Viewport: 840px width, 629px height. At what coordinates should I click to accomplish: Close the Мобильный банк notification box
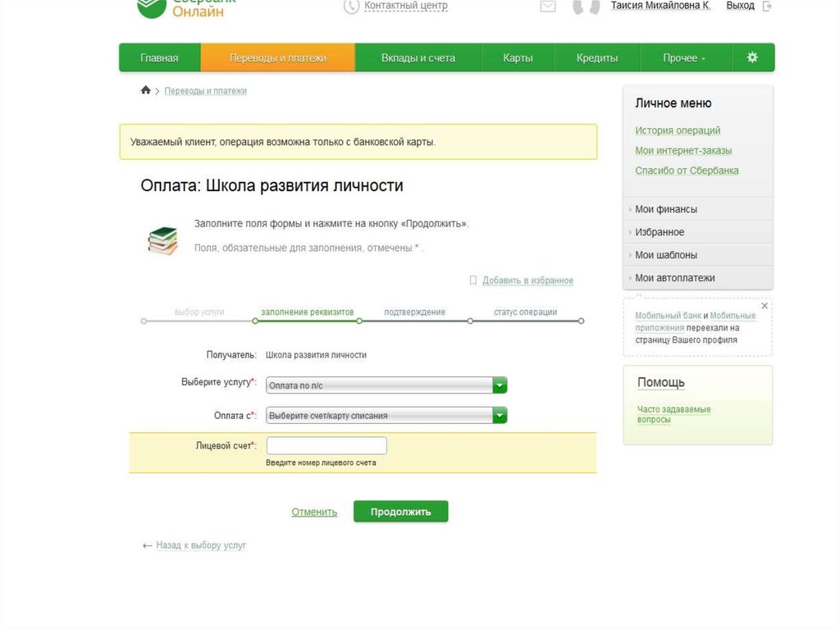click(765, 306)
